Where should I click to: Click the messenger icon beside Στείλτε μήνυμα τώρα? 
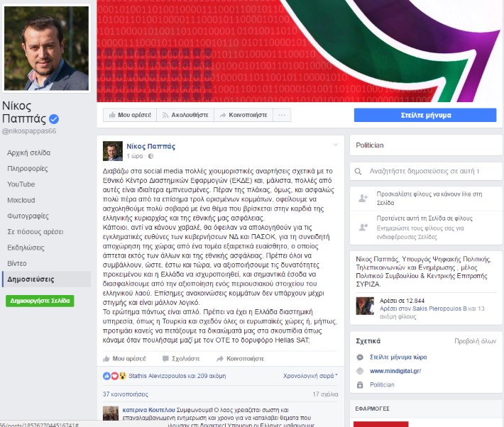point(360,357)
